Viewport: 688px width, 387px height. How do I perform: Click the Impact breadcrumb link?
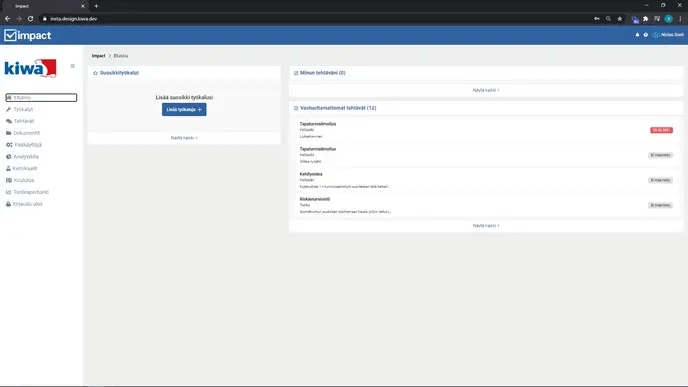pyautogui.click(x=98, y=56)
